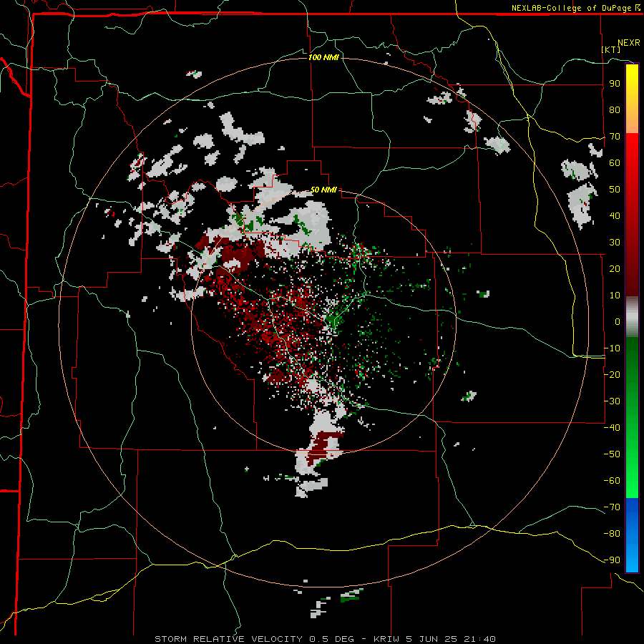Click the -10 tick label on the velocity scale
This screenshot has height=644, width=644.
[612, 348]
